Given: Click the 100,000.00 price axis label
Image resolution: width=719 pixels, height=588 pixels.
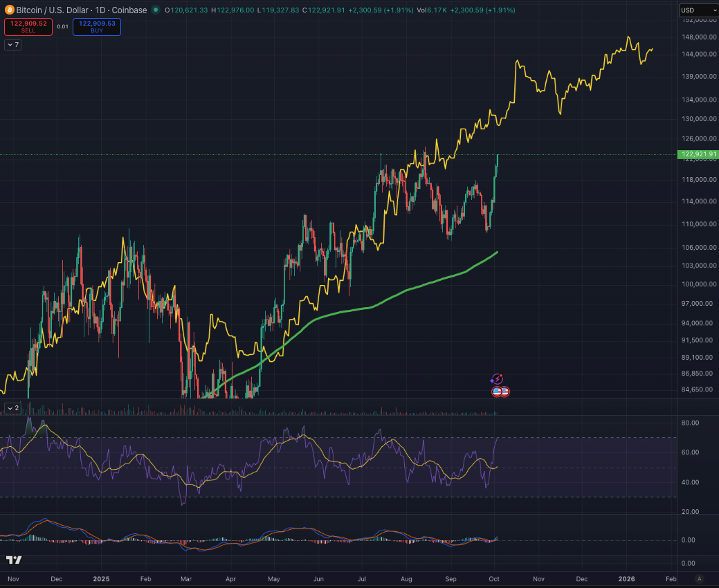Looking at the screenshot, I should point(700,284).
